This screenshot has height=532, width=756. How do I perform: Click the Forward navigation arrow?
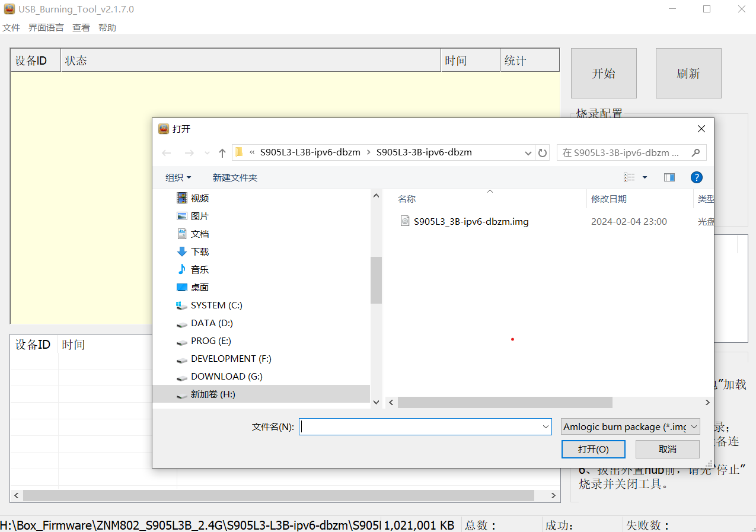[189, 152]
